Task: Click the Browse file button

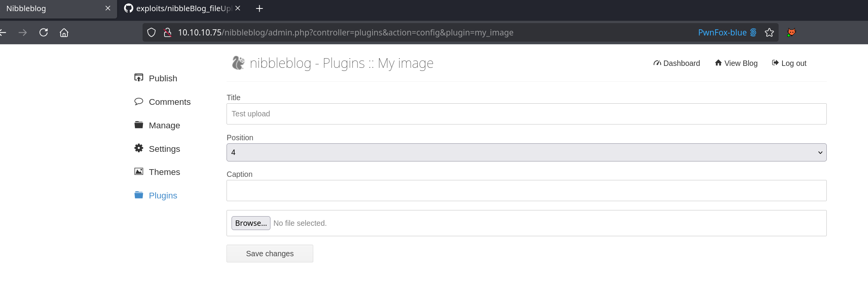Action: pyautogui.click(x=251, y=223)
